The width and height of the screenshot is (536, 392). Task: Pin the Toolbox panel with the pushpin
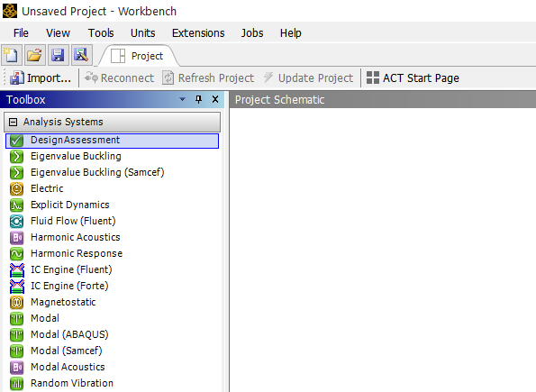(x=198, y=99)
